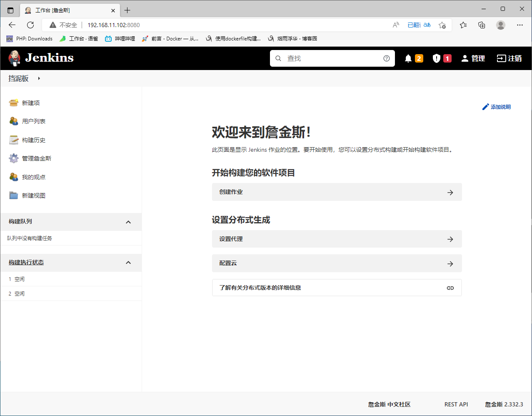Click the read aloud icon in address bar
Image resolution: width=532 pixels, height=416 pixels.
coord(396,25)
